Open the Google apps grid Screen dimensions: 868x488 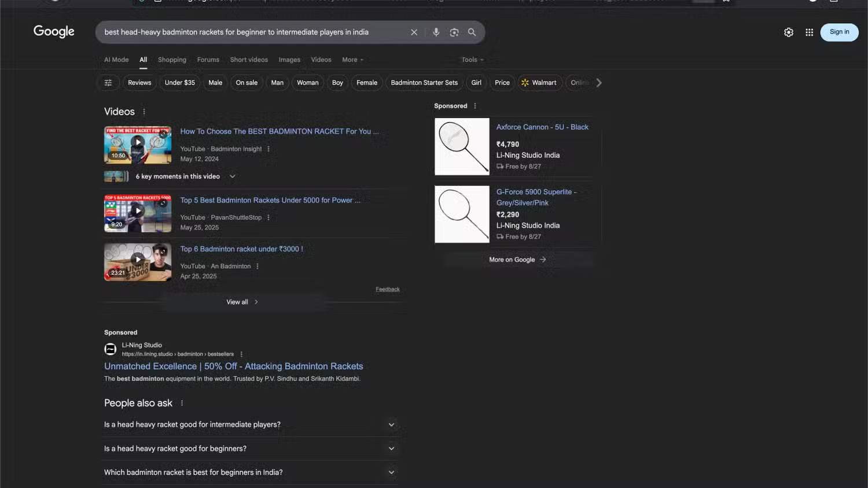(x=809, y=32)
